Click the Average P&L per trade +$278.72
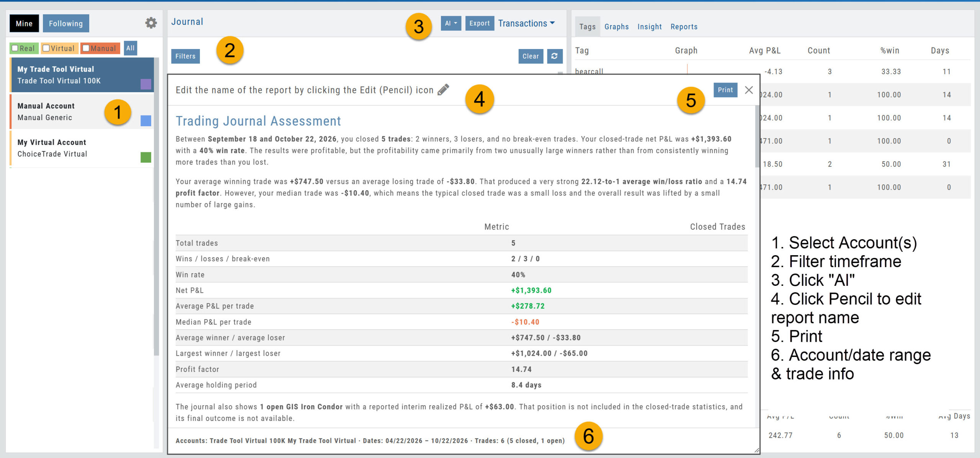The image size is (980, 458). click(x=528, y=306)
